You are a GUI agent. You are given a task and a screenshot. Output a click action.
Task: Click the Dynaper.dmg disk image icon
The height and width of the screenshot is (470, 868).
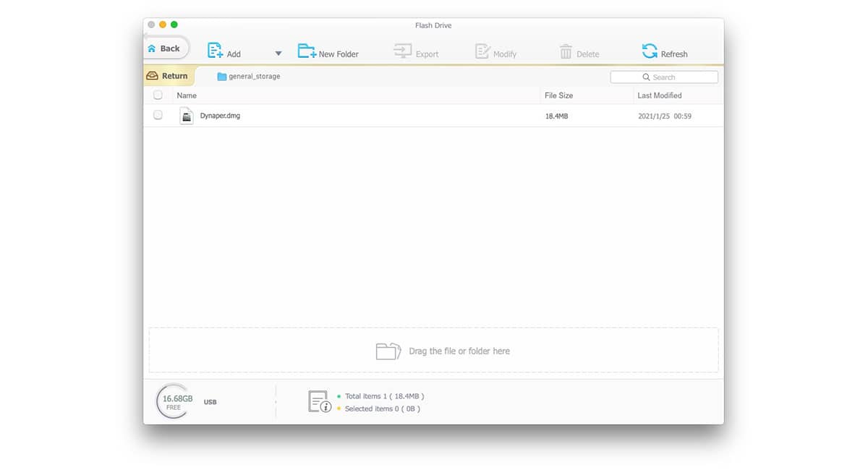pos(186,116)
